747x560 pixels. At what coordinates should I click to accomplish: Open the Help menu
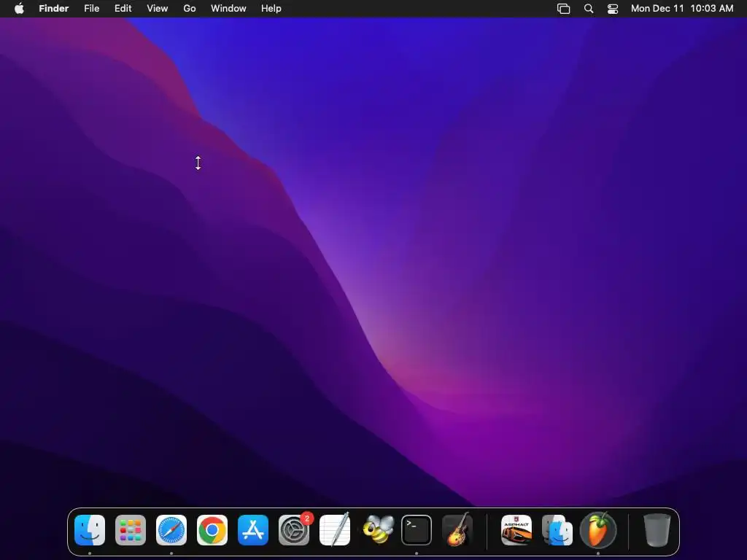pos(271,9)
